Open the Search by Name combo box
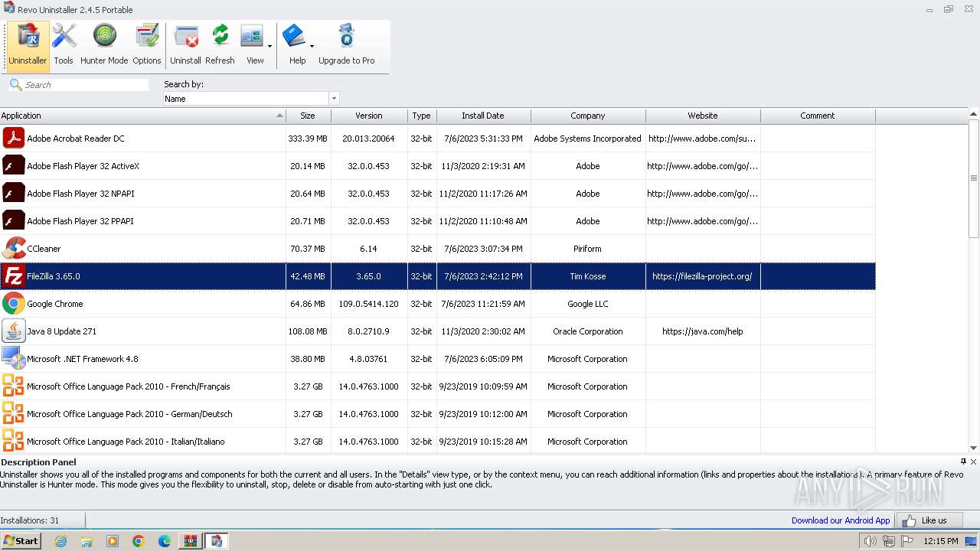980x551 pixels. tap(251, 99)
